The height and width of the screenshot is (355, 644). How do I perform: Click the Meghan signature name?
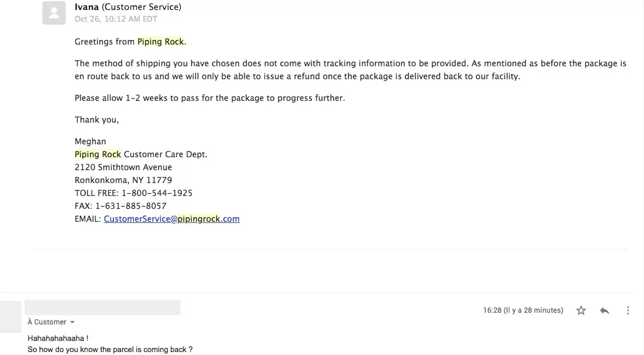point(90,141)
